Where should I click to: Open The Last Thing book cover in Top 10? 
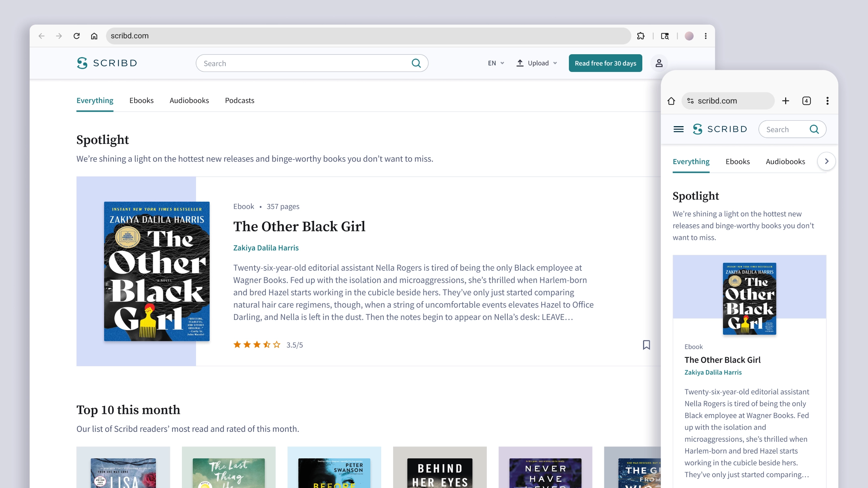pyautogui.click(x=229, y=473)
